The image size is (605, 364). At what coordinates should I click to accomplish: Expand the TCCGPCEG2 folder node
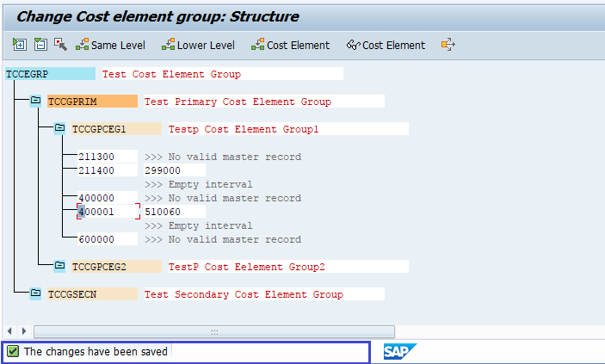coord(59,267)
